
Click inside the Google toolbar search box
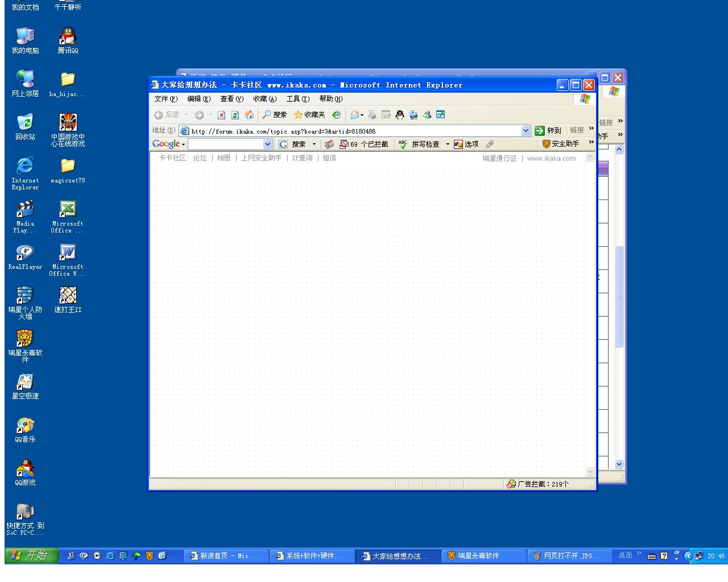[x=226, y=144]
